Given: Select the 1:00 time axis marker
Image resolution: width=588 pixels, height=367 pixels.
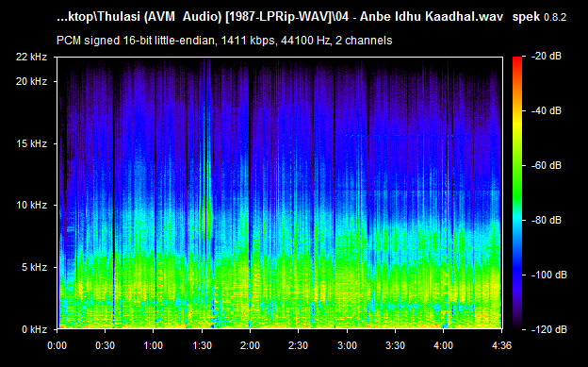Looking at the screenshot, I should pyautogui.click(x=153, y=345).
